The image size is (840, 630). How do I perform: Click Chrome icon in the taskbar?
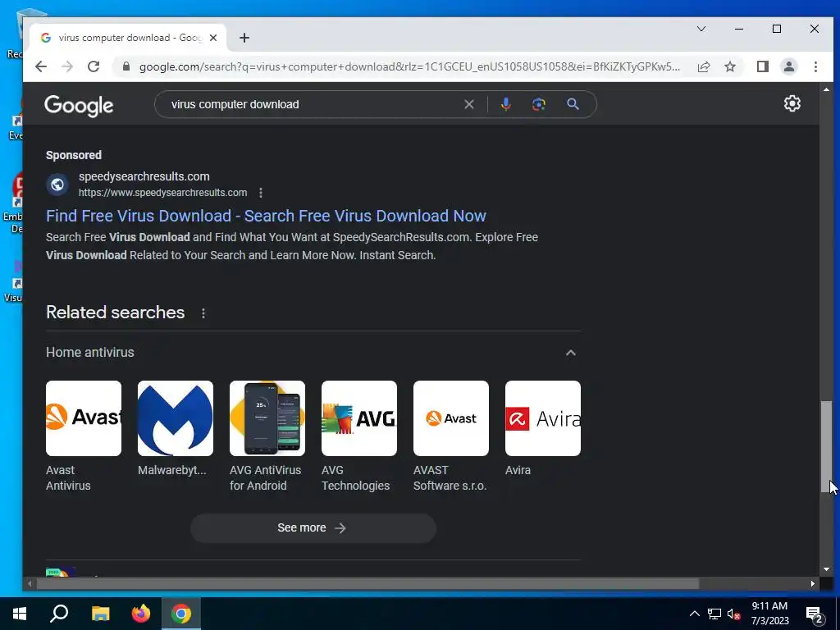(181, 614)
